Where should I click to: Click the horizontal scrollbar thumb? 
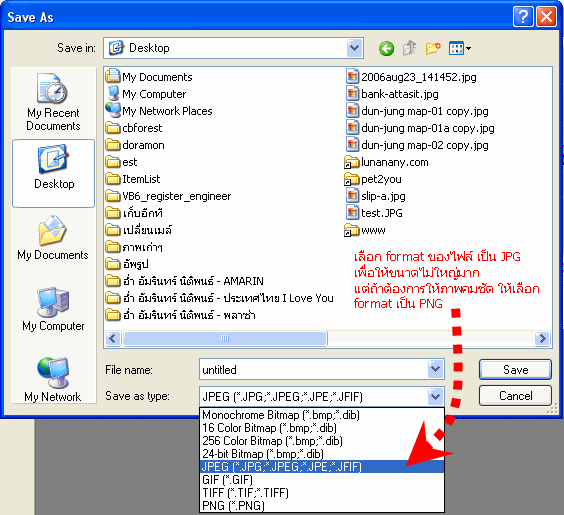tap(225, 338)
